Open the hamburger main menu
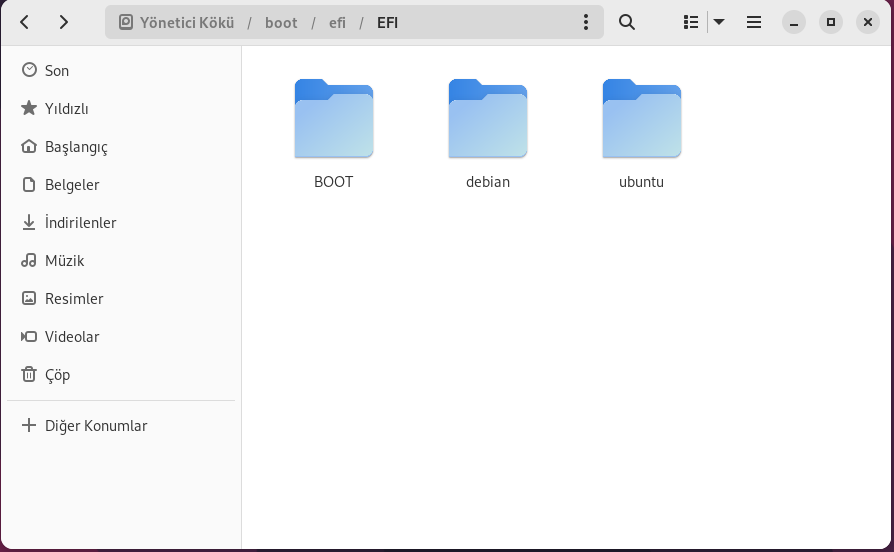Screen dimensions: 894x552 (x=754, y=22)
